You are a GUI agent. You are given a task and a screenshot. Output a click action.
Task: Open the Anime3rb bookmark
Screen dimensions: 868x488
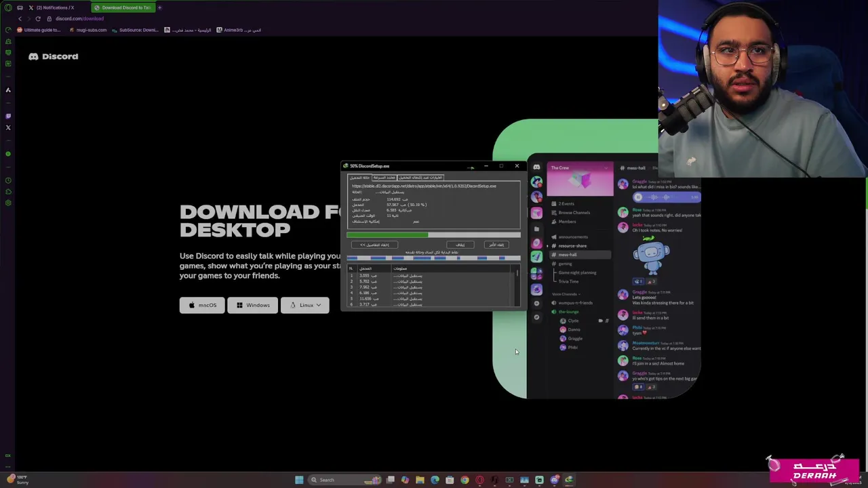(x=239, y=30)
